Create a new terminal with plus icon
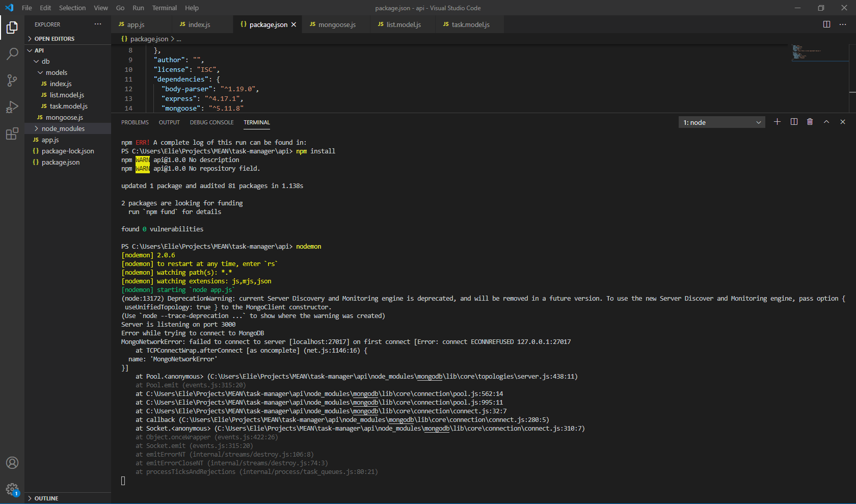This screenshot has width=856, height=504. click(x=777, y=122)
